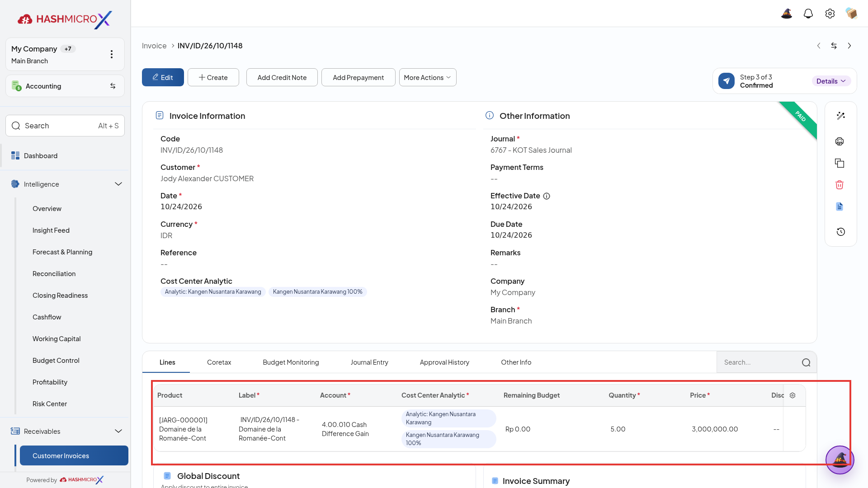
Task: Open Cashflow under Intelligence
Action: pos(47,317)
